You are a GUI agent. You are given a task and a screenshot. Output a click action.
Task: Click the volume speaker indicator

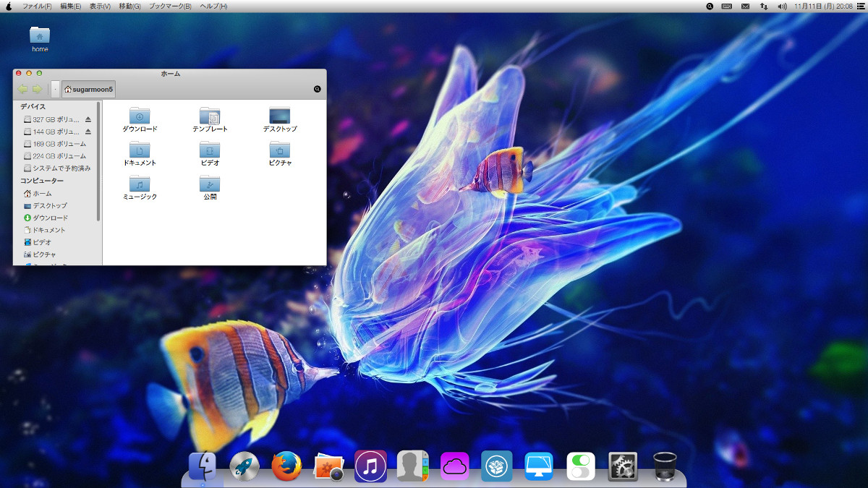click(782, 7)
